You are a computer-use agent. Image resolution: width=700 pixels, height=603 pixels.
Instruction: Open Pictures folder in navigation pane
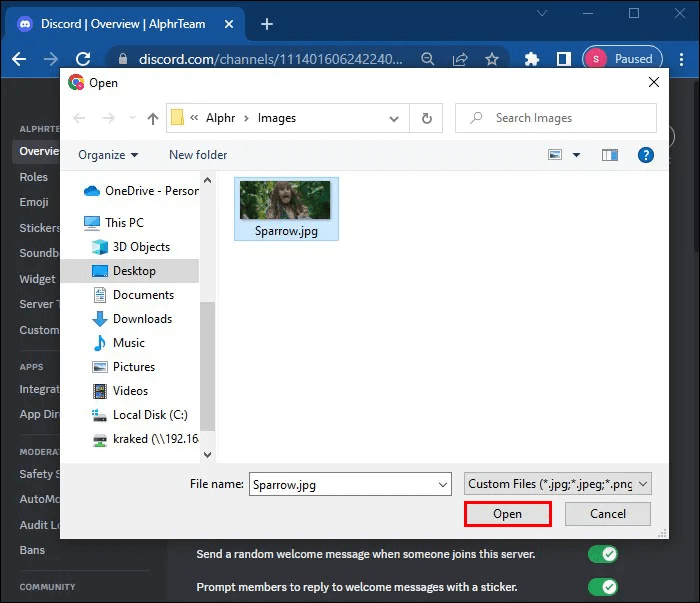coord(124,367)
